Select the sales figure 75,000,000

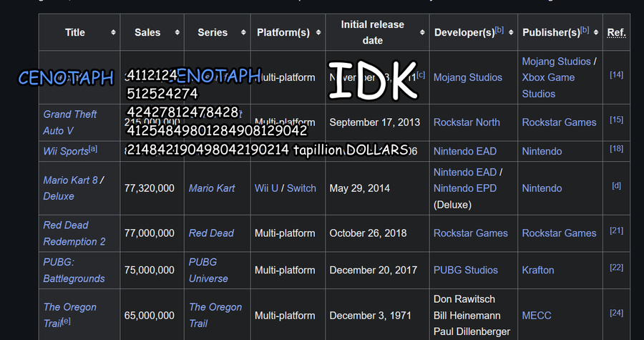(149, 270)
